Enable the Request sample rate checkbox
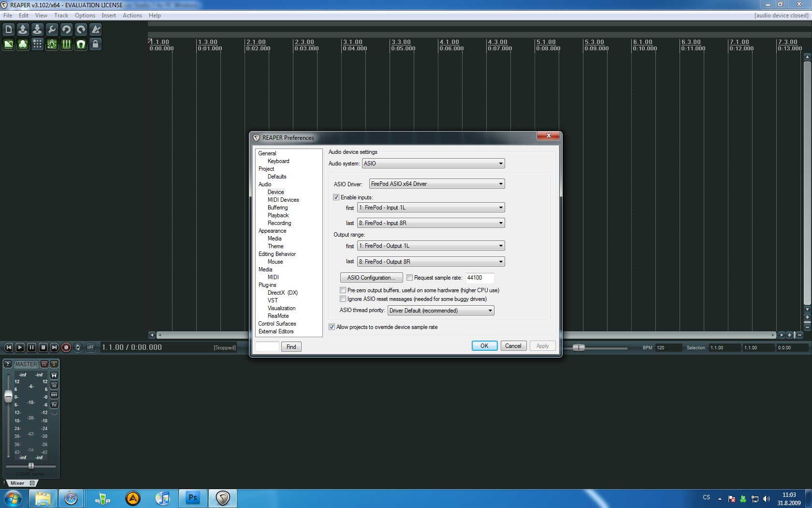The image size is (812, 508). point(410,278)
